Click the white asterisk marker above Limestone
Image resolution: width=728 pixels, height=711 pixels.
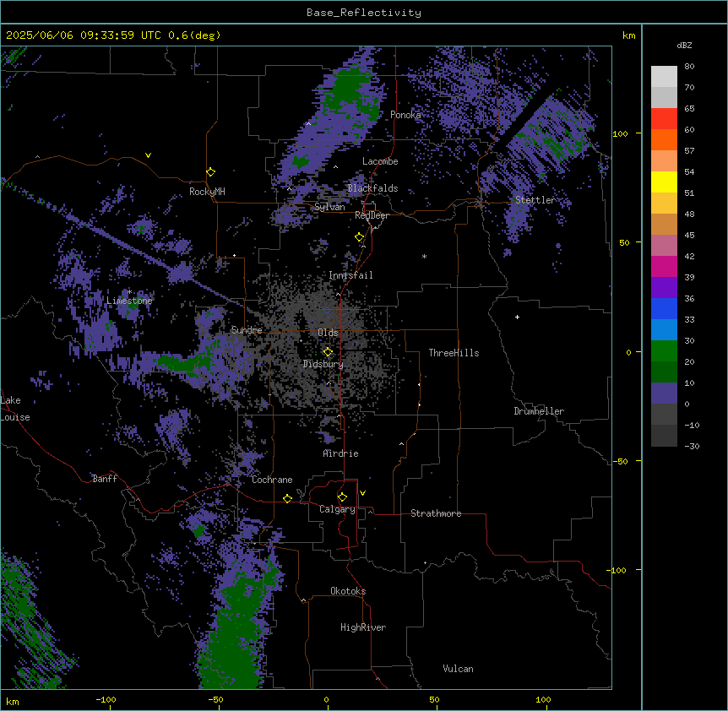coord(130,291)
